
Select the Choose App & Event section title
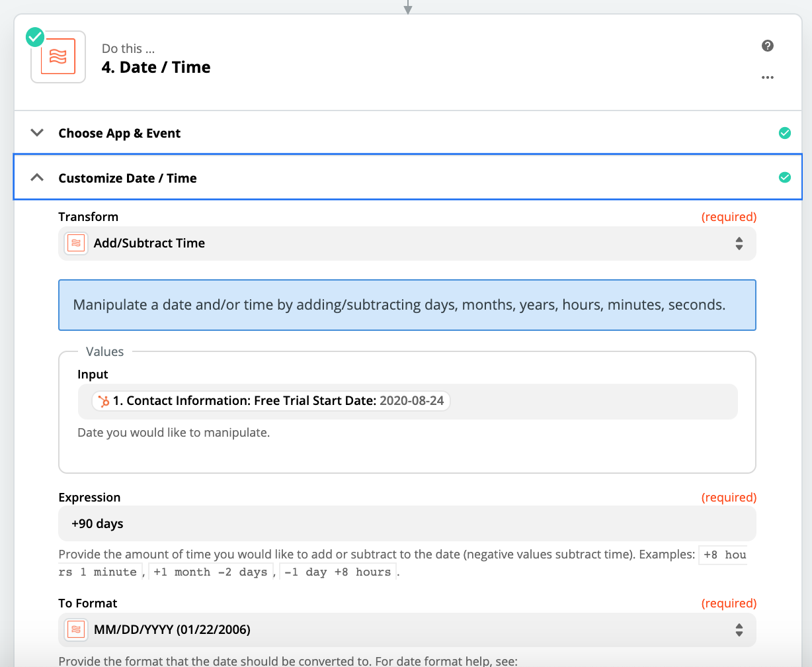coord(119,133)
